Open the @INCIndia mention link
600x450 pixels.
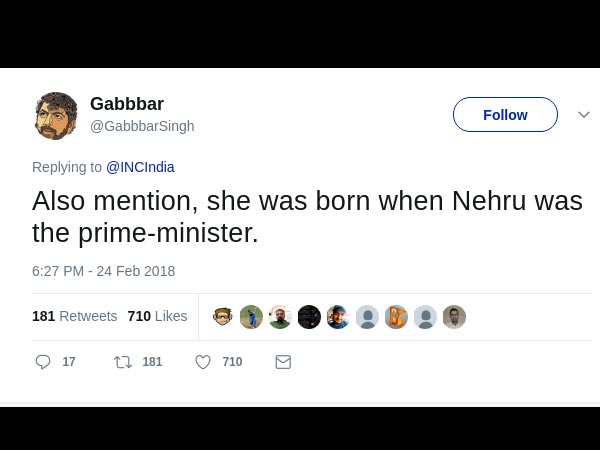(140, 167)
